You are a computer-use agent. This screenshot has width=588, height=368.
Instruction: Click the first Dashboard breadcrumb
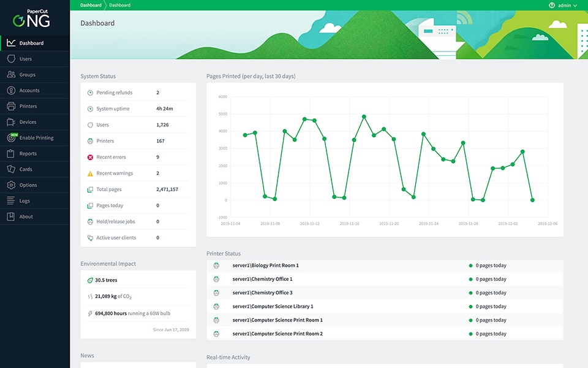(x=91, y=6)
